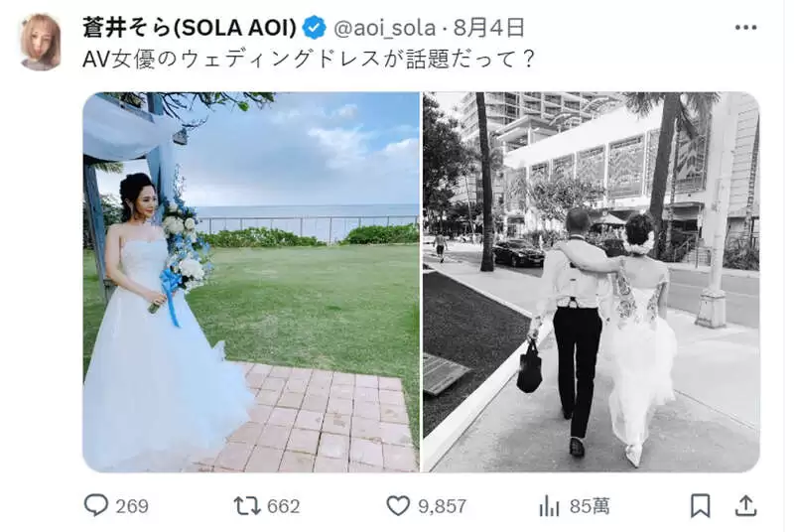Retweet the post using the retweet icon
Image resolution: width=794 pixels, height=532 pixels.
(246, 505)
